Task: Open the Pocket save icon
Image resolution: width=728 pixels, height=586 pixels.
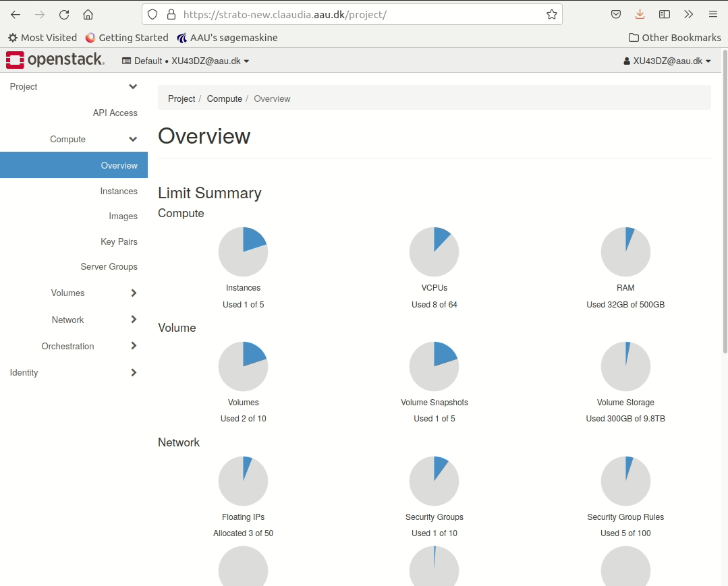Action: 615,14
